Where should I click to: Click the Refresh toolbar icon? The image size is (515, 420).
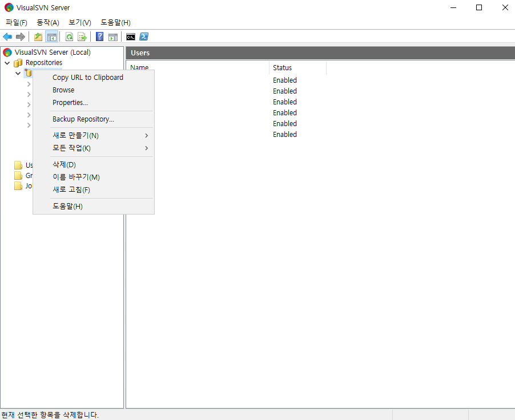(69, 37)
